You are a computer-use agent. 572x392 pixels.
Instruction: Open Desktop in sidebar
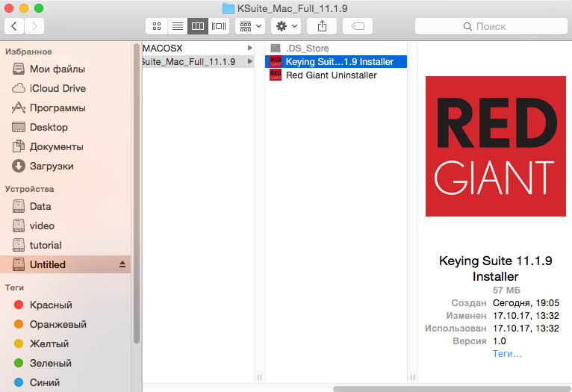[66, 127]
